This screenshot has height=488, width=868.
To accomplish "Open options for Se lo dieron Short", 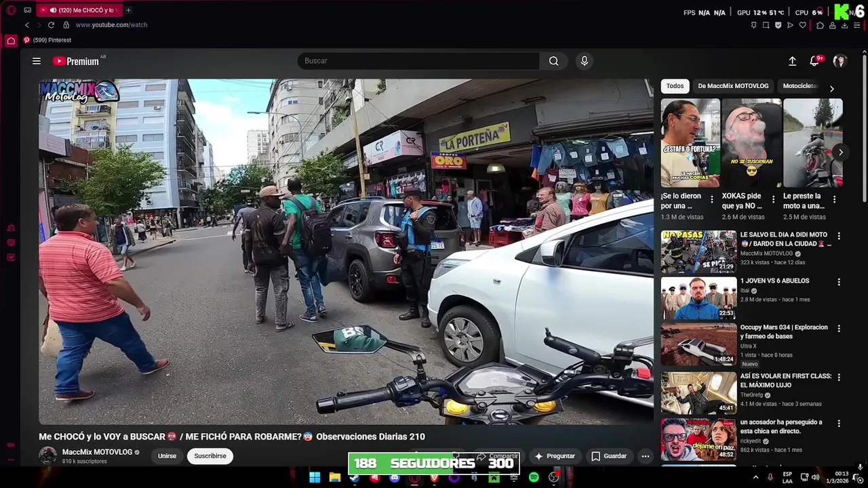I will [x=712, y=199].
